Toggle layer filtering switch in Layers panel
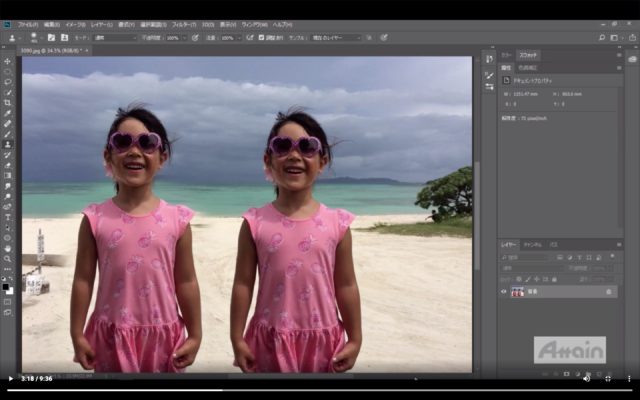 pyautogui.click(x=612, y=256)
